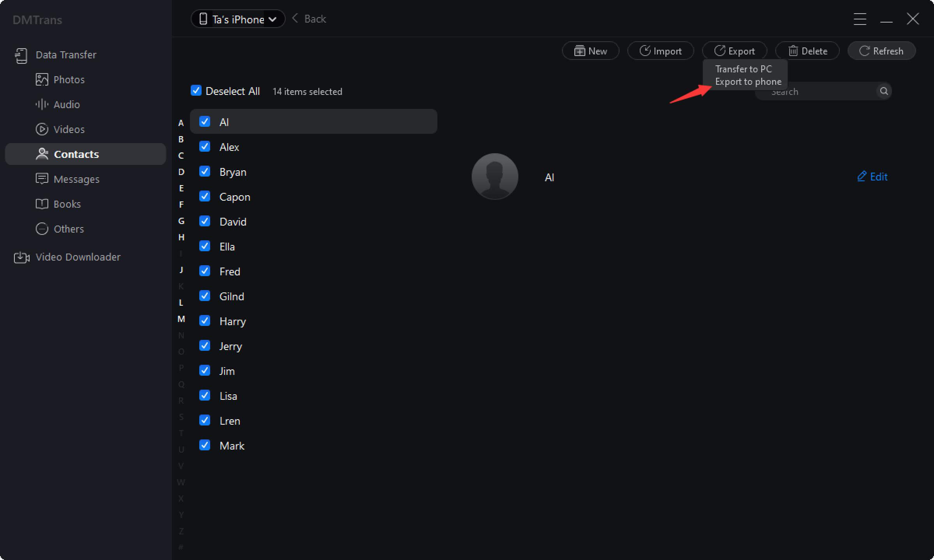The width and height of the screenshot is (934, 560).
Task: Deselect the contact Harry
Action: [x=204, y=321]
